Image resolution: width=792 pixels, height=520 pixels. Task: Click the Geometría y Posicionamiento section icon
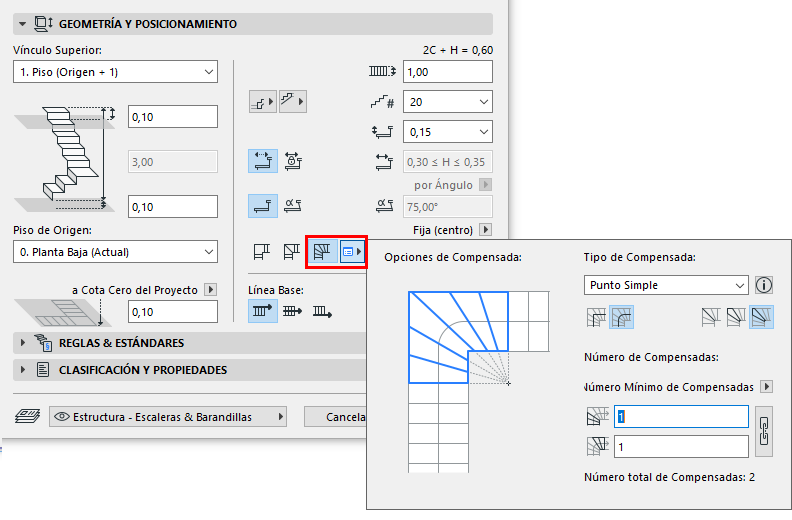click(x=43, y=24)
